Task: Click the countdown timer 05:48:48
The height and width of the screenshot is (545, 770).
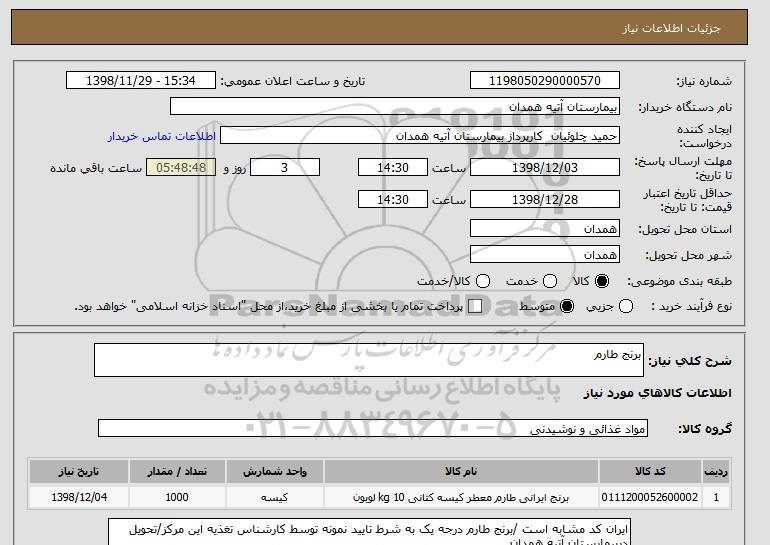Action: point(181,167)
